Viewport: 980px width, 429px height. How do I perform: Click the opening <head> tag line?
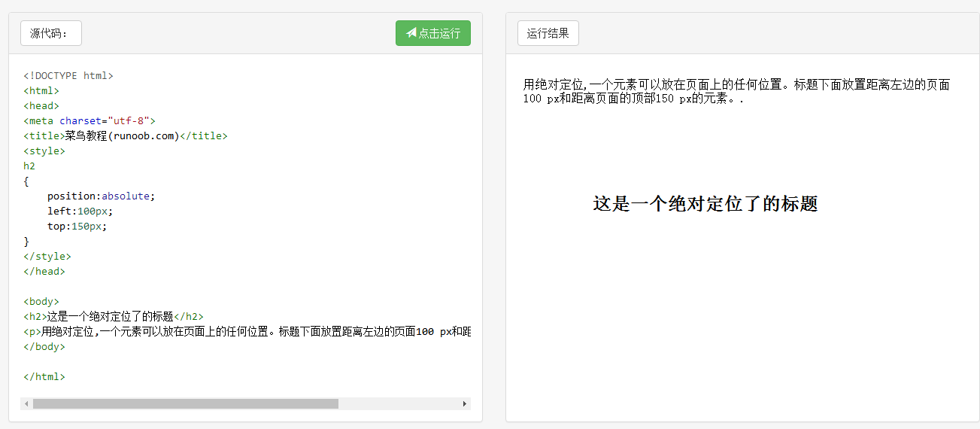click(41, 105)
